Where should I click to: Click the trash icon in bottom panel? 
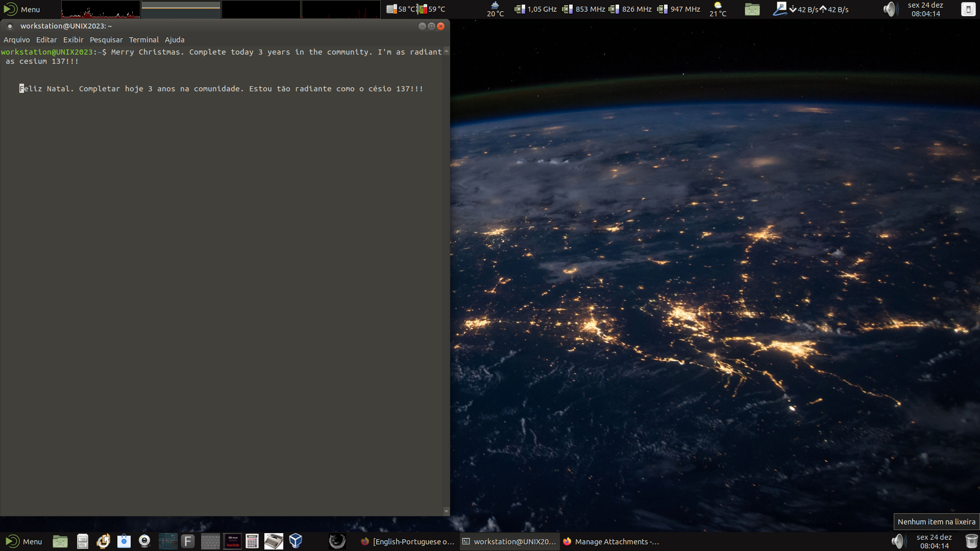(x=971, y=541)
